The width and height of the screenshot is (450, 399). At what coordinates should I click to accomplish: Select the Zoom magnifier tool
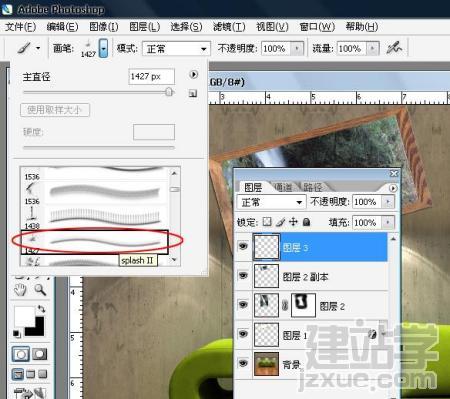40,290
